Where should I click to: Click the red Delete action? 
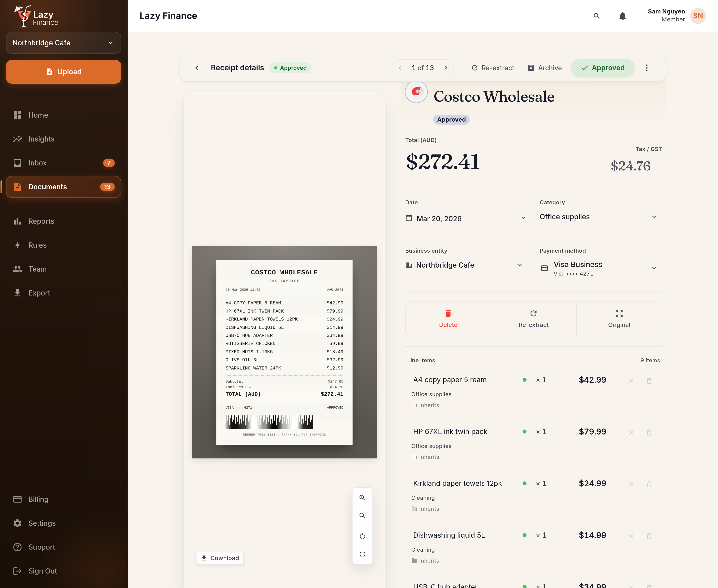pos(448,319)
